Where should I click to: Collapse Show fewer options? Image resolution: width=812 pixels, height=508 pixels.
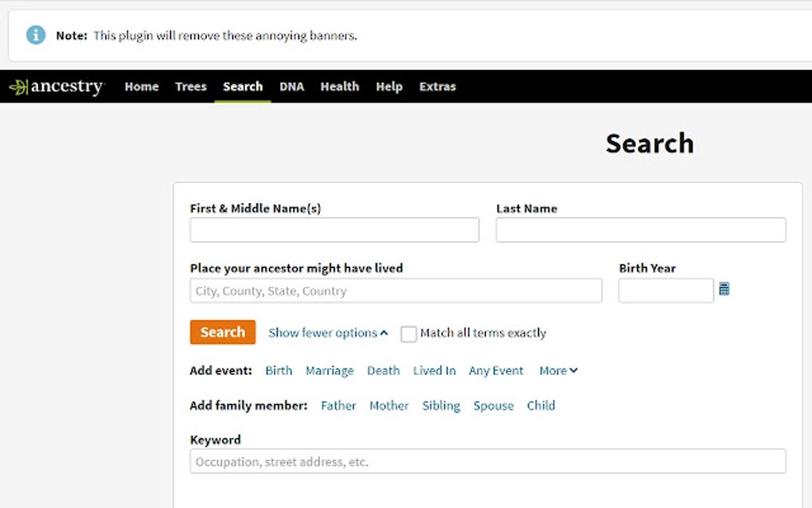click(327, 333)
